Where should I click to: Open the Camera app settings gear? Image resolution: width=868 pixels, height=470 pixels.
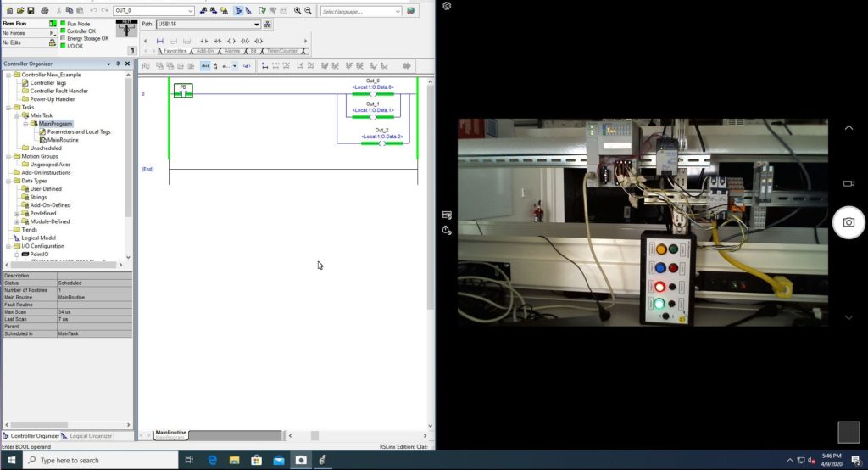(x=447, y=6)
